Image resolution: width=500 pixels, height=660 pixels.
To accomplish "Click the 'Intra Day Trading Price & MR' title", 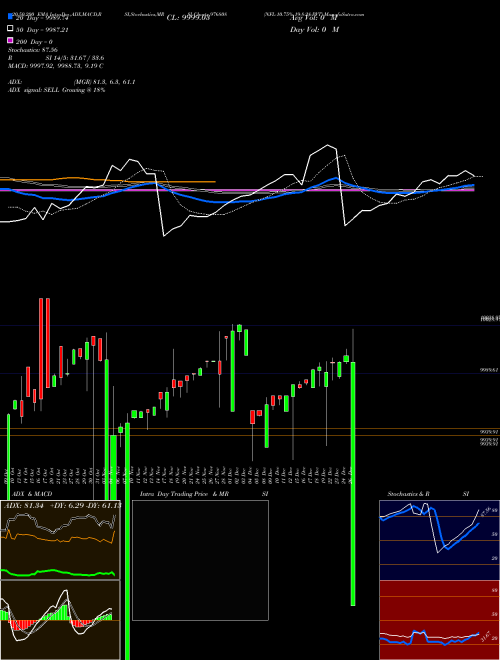I will coord(184,494).
